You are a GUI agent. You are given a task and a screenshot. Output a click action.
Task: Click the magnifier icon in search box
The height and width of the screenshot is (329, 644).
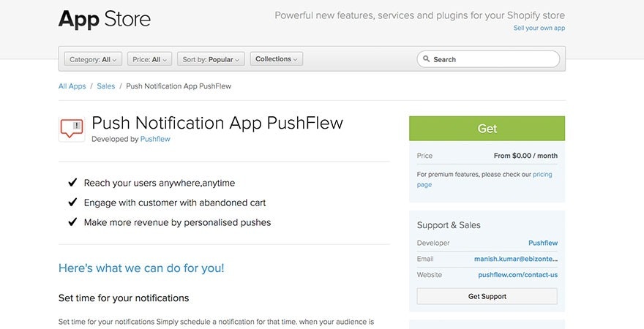(x=427, y=60)
